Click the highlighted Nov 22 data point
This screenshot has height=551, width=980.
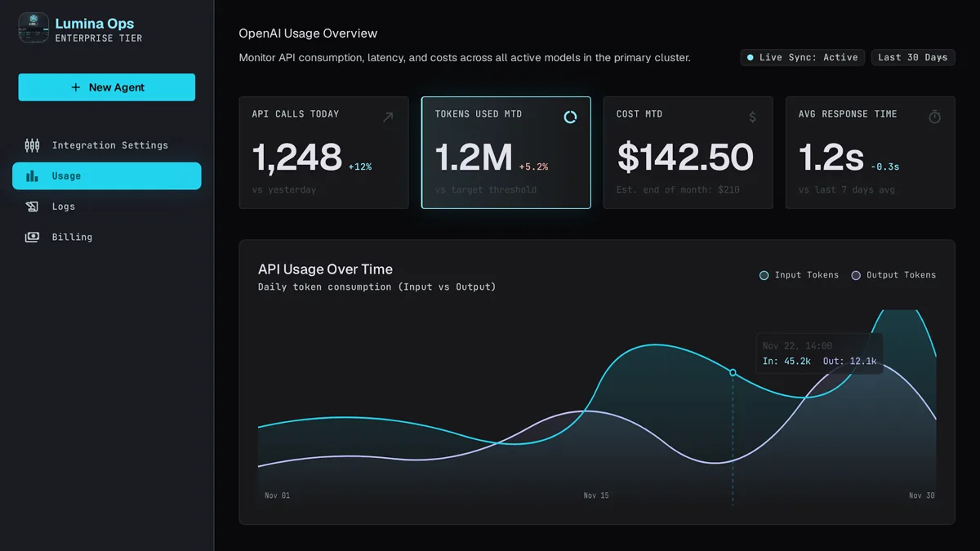click(x=733, y=372)
